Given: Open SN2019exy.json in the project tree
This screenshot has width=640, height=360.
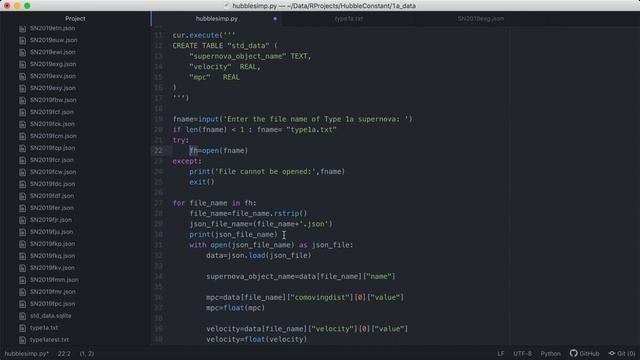Looking at the screenshot, I should [53, 88].
